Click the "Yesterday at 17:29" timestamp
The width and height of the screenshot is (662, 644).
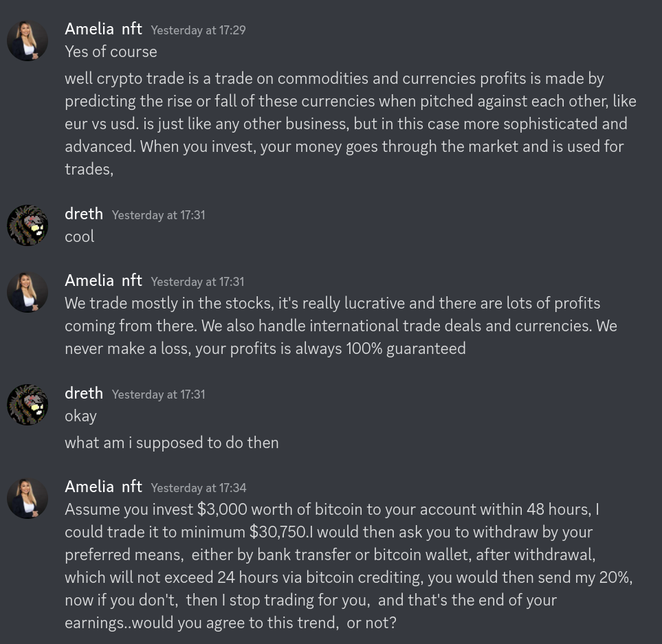[x=198, y=30]
